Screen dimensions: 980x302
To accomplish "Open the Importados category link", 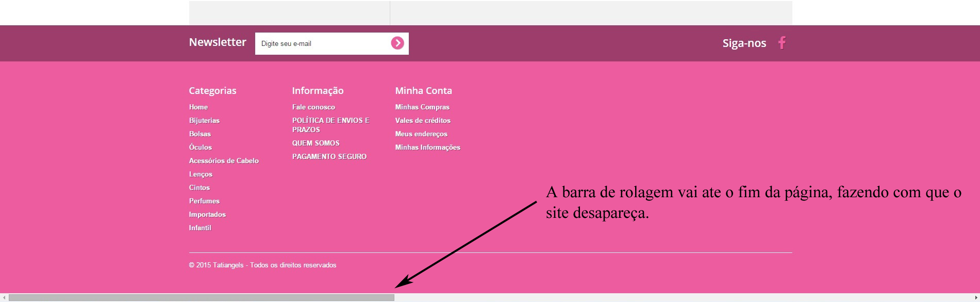I will pos(207,214).
